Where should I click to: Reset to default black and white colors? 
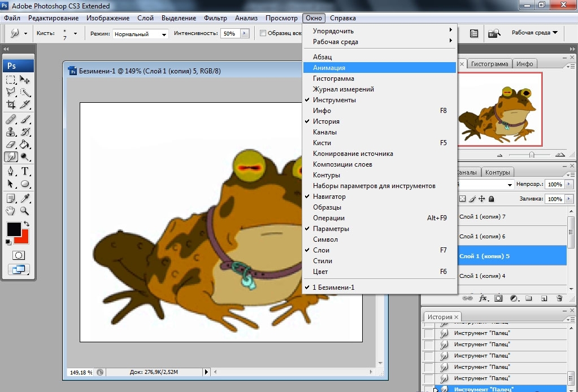point(8,242)
